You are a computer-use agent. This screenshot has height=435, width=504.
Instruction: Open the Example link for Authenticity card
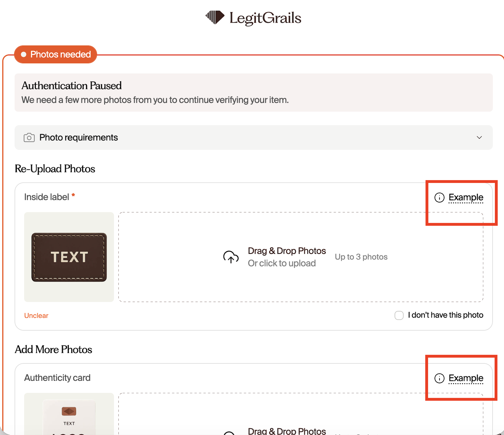[466, 378]
